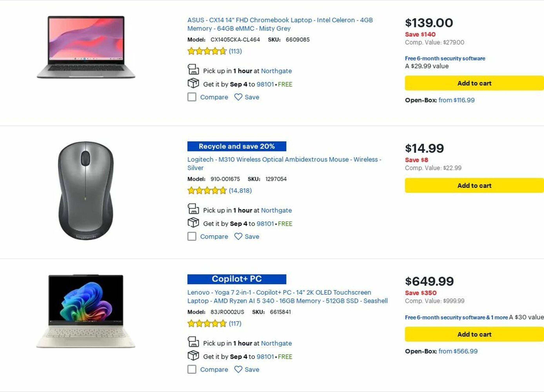Click the Logitech mouse product thumbnail

pos(86,191)
